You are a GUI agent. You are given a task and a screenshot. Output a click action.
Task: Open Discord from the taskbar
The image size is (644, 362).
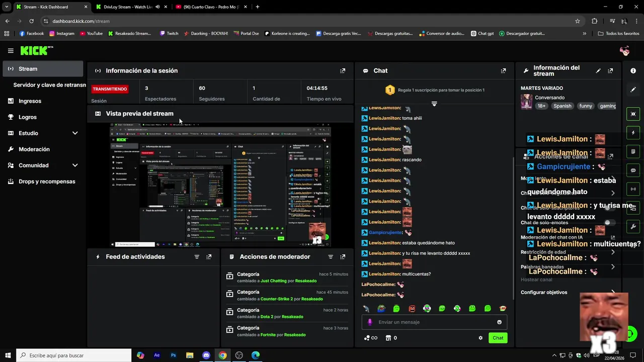(206, 355)
